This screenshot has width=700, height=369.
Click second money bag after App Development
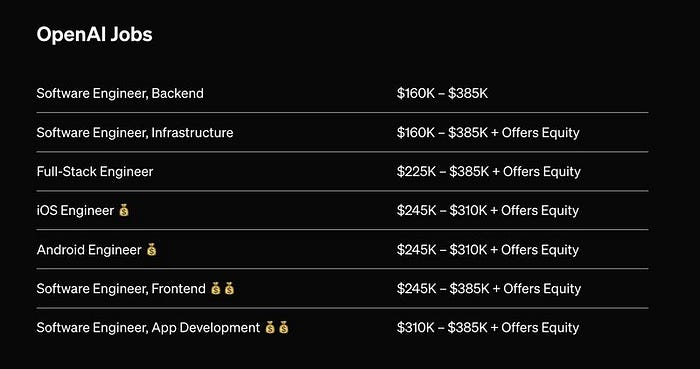click(283, 328)
